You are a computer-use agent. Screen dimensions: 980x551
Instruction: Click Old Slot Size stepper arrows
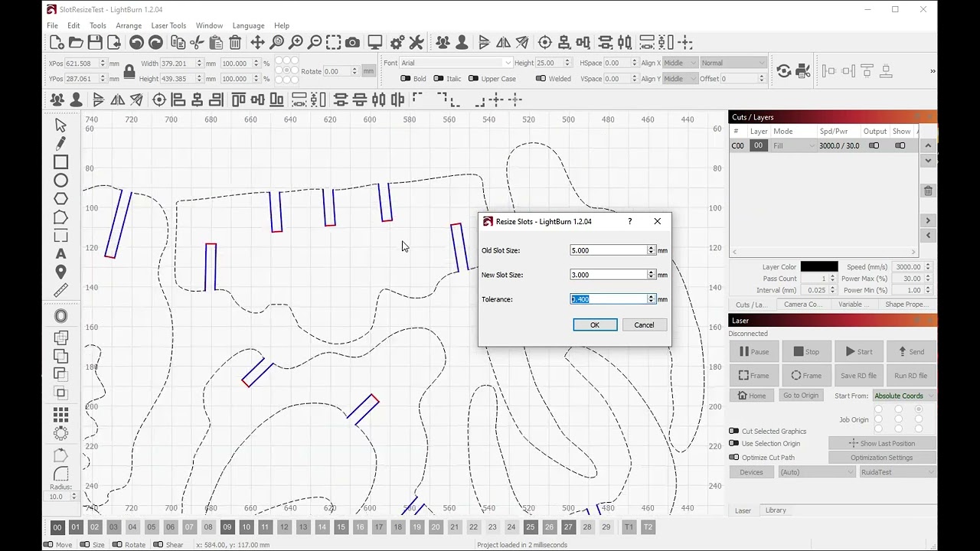click(652, 250)
